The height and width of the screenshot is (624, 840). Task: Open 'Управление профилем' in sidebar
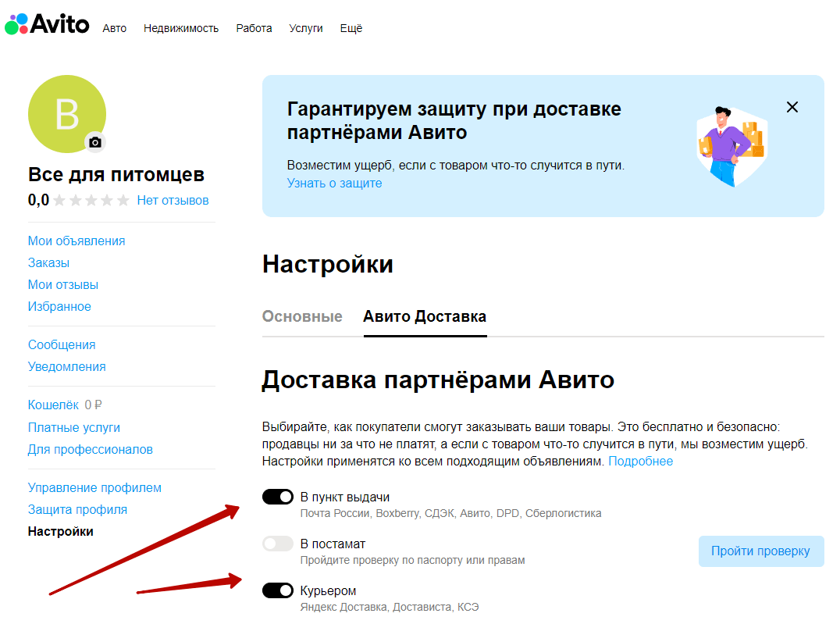click(94, 488)
